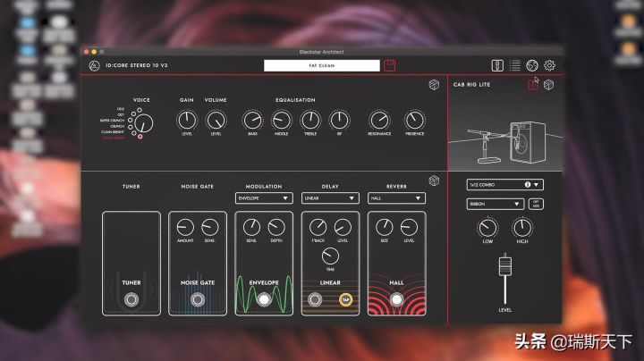The width and height of the screenshot is (644, 361).
Task: Click the FAT CLEAN patch name field
Action: pos(322,65)
